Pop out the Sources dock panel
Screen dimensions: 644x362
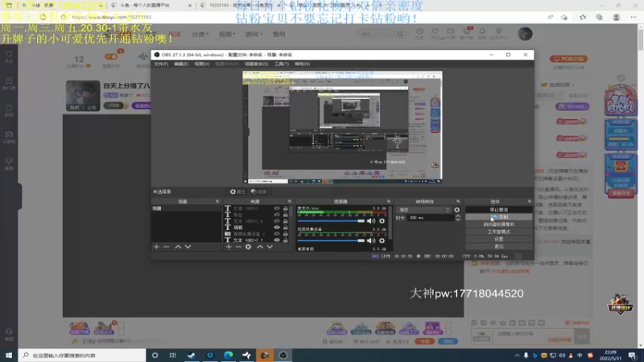[x=290, y=202]
